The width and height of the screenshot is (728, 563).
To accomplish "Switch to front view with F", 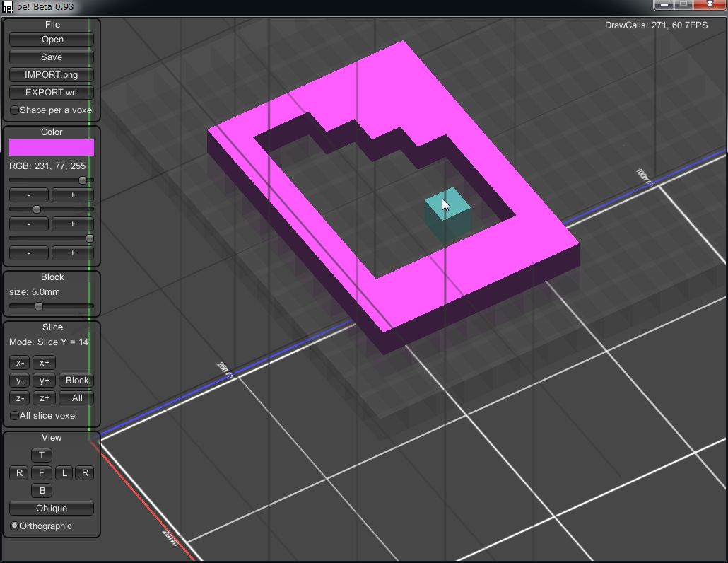I will 42,473.
